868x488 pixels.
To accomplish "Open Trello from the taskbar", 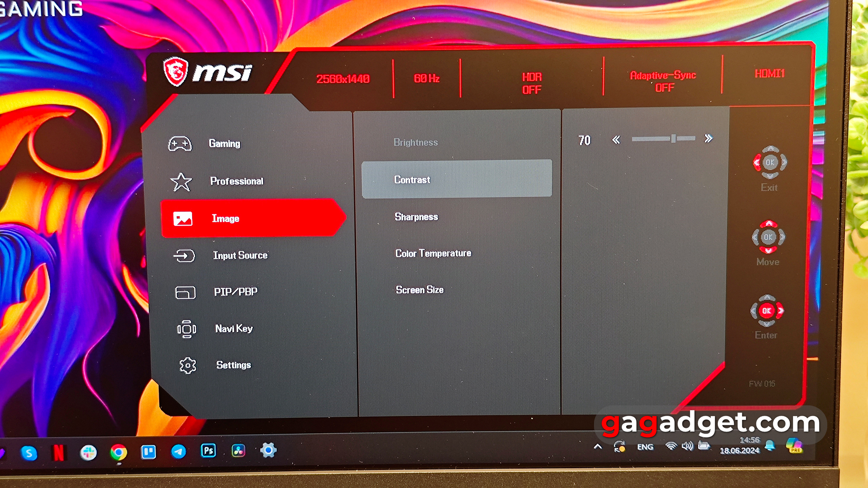I will [148, 452].
